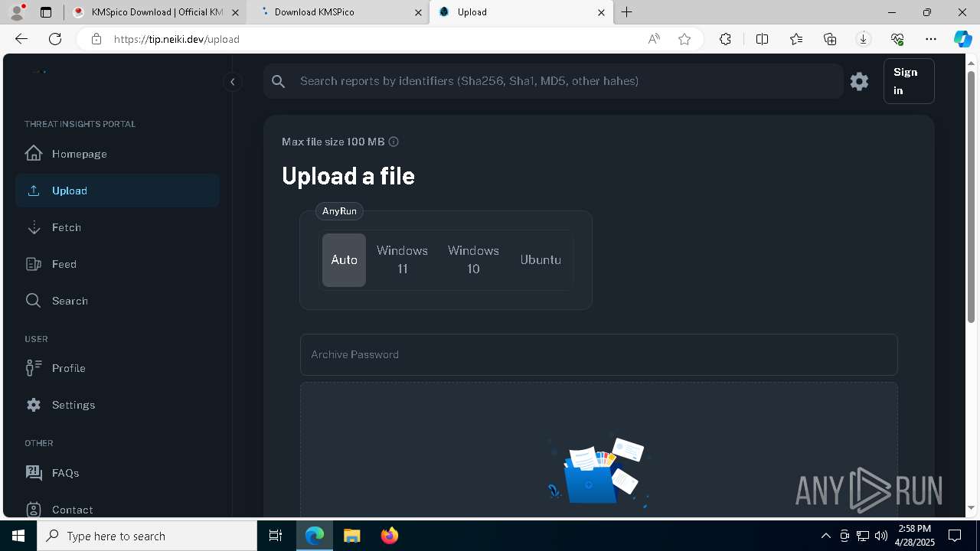
Task: Open the taskbar clock and date
Action: (914, 536)
